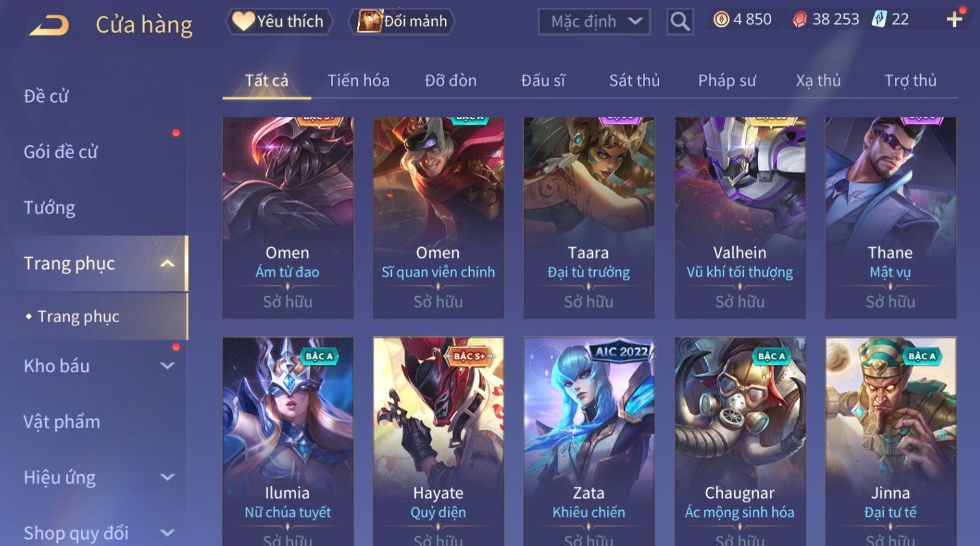Select Valhein Vũ khí tối thượng skin card
The height and width of the screenshot is (546, 980).
tap(740, 217)
